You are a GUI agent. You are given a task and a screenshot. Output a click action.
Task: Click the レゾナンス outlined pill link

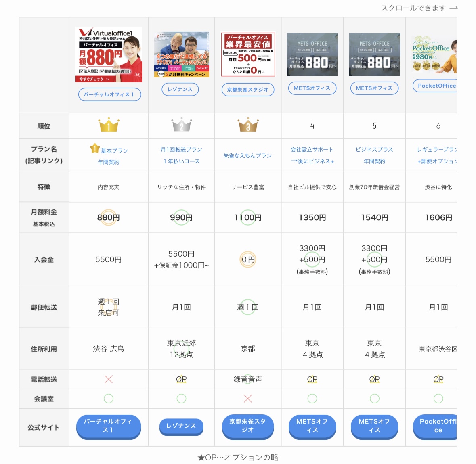180,89
